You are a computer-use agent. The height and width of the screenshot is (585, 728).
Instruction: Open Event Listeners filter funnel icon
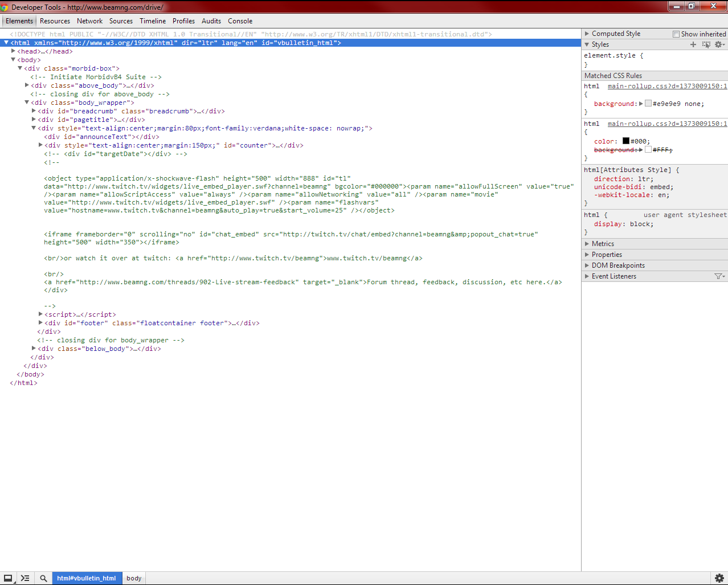(x=719, y=276)
